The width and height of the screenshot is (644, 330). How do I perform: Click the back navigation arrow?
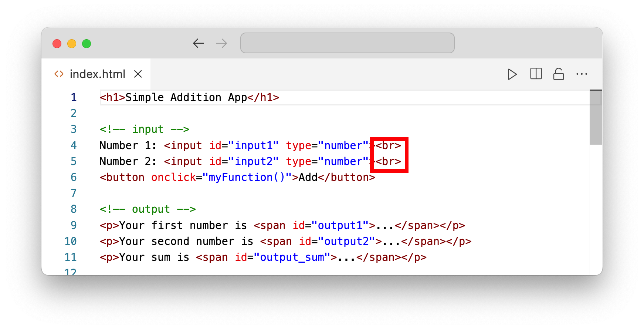(199, 43)
